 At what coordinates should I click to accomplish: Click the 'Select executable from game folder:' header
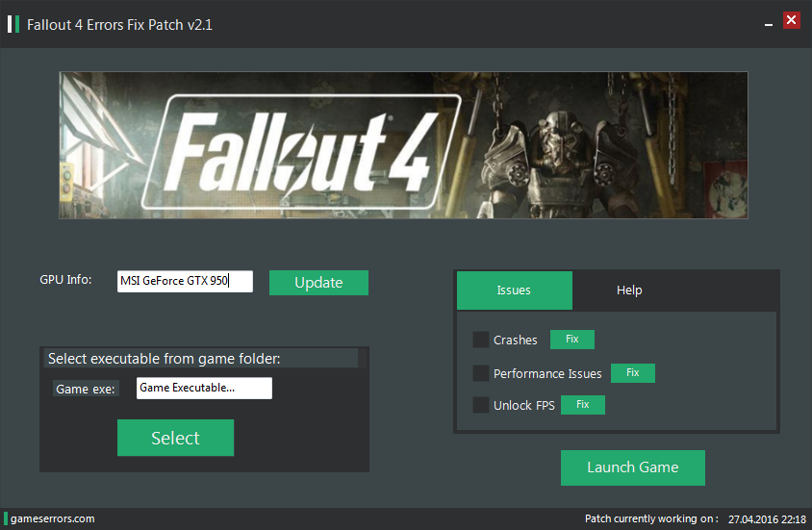165,359
